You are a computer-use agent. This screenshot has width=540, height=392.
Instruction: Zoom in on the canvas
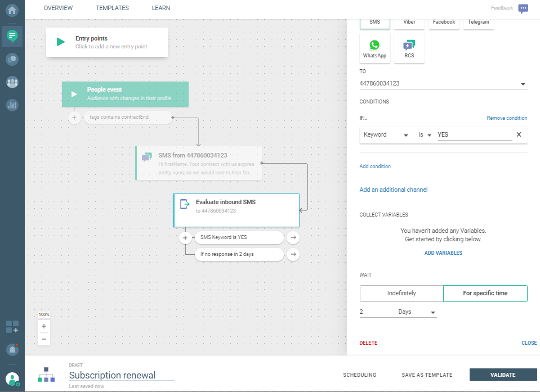pyautogui.click(x=44, y=326)
